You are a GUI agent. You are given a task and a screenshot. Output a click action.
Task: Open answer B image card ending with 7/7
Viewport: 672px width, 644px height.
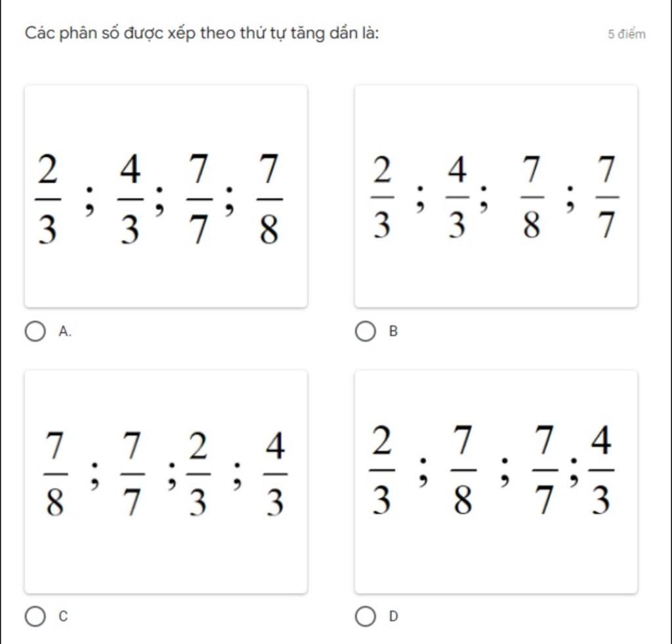coord(496,196)
